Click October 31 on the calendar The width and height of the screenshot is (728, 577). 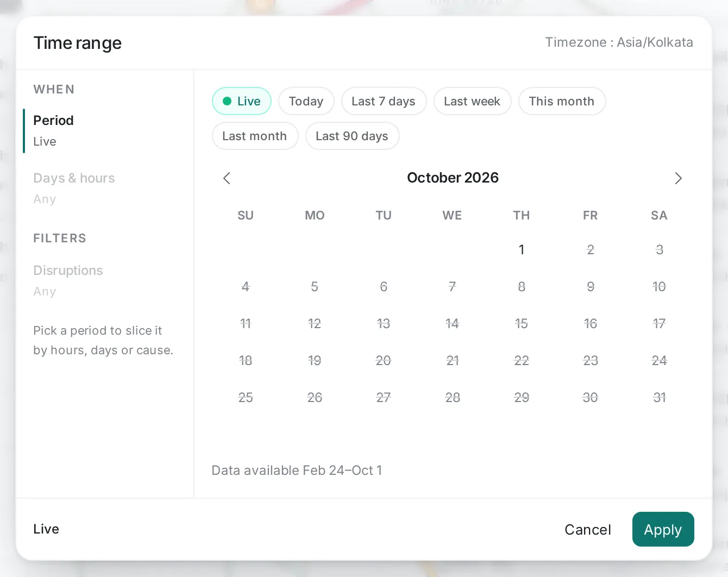pyautogui.click(x=659, y=398)
